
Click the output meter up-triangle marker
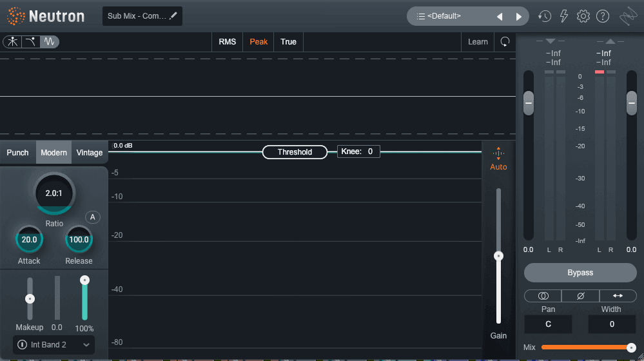[x=610, y=41]
